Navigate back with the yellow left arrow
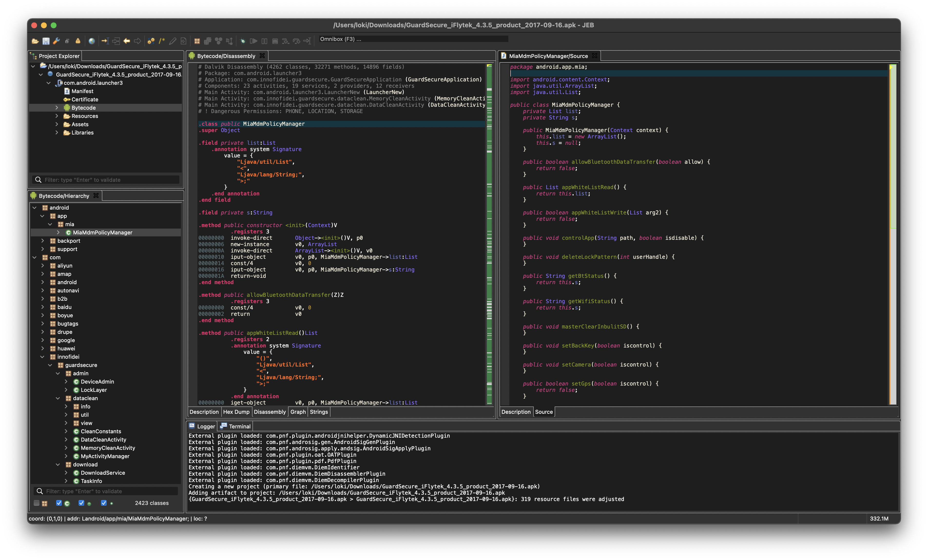This screenshot has width=928, height=560. pyautogui.click(x=127, y=41)
